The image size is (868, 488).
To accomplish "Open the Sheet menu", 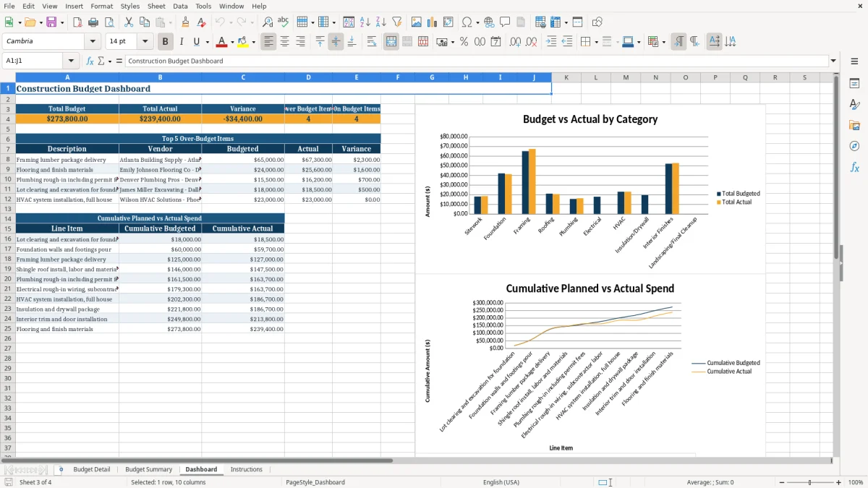I will [x=156, y=6].
